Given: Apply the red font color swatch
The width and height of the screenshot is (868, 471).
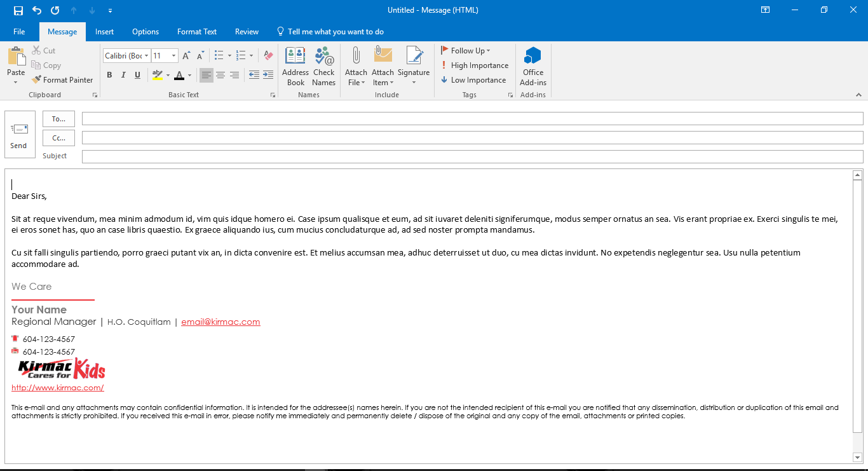Looking at the screenshot, I should coord(179,76).
